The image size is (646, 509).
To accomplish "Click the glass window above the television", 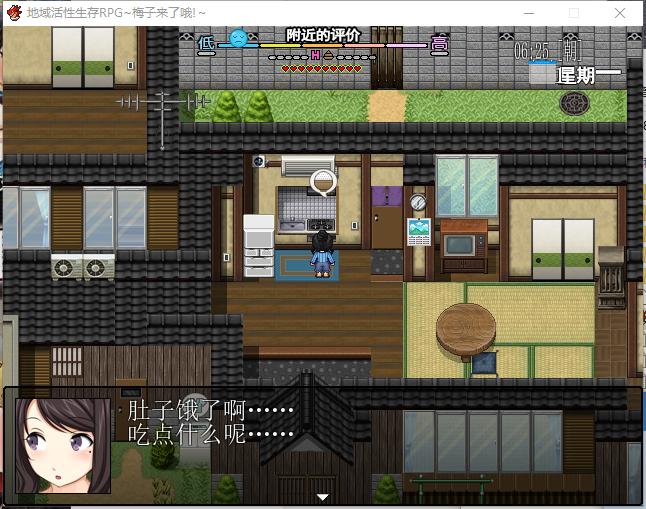I will click(x=467, y=186).
